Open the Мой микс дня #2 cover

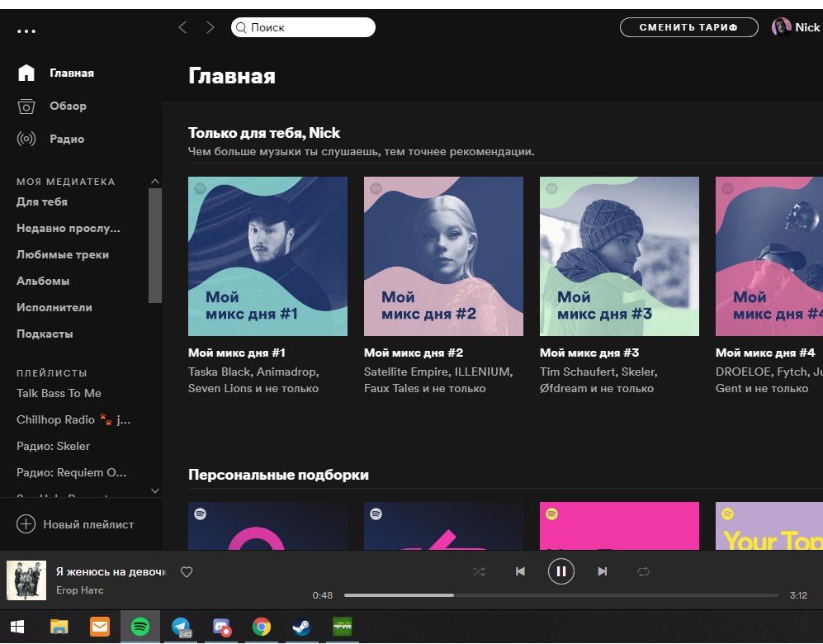443,256
